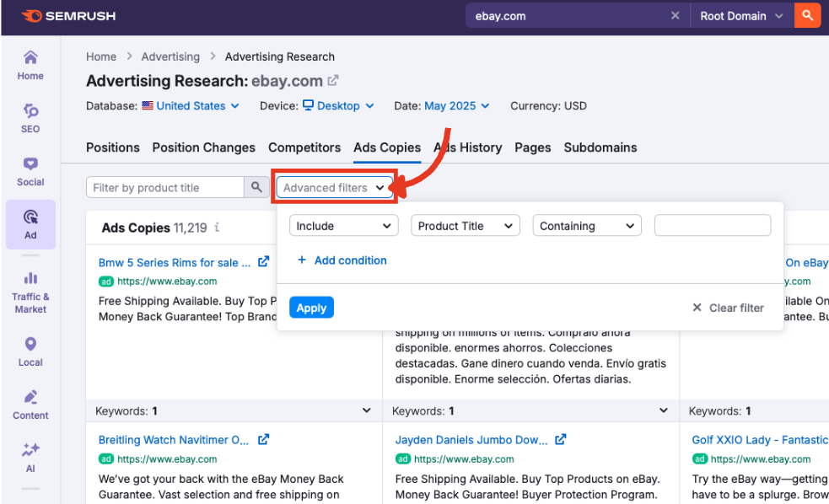This screenshot has height=504, width=829.
Task: Open the Content section in the sidebar
Action: point(30,403)
